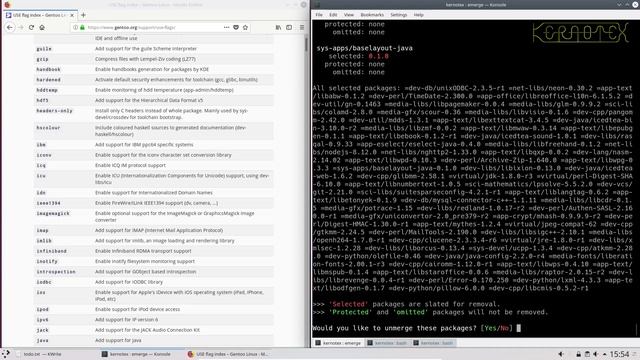Open Konsole Edit menu

coord(333,15)
